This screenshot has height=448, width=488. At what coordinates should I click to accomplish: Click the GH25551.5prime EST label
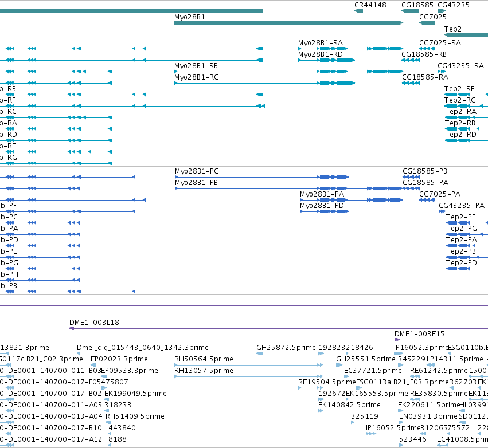tap(366, 359)
